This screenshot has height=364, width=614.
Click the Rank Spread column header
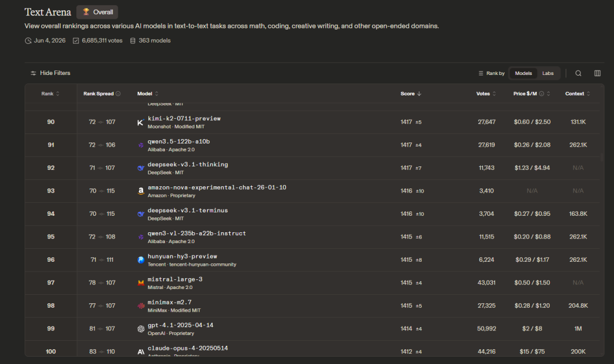pos(98,94)
